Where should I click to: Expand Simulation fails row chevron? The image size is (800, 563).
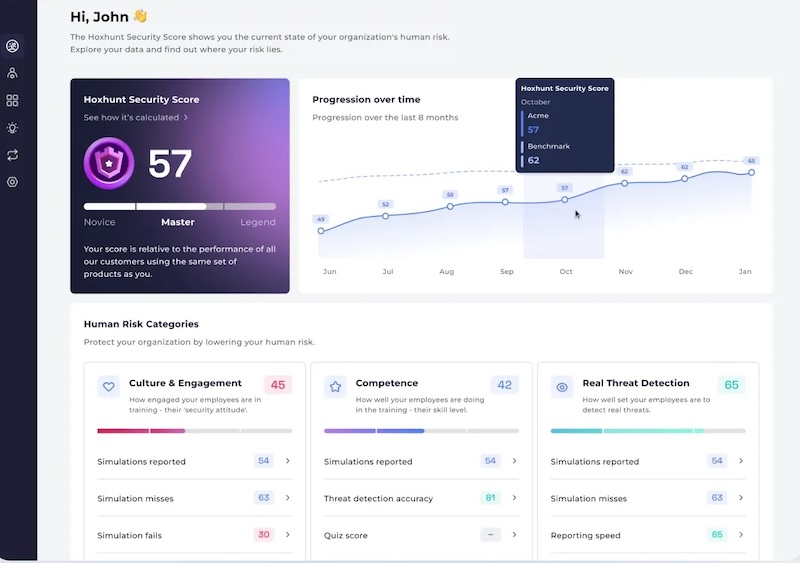point(288,534)
